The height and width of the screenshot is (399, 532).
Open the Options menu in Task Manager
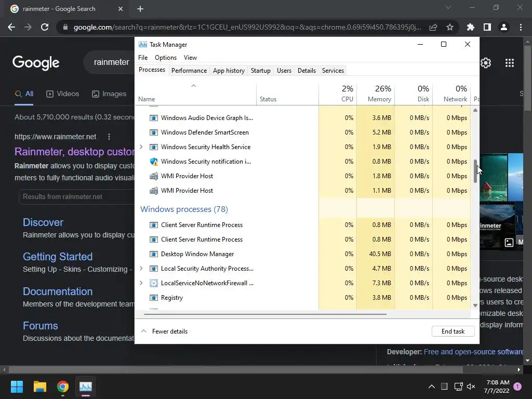coord(166,58)
